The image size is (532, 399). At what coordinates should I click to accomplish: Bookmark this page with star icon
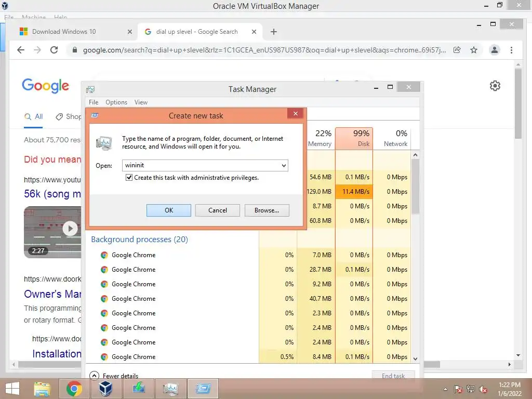pos(474,50)
